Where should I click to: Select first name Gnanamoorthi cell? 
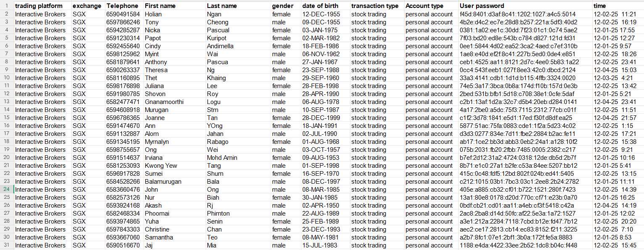point(174,102)
